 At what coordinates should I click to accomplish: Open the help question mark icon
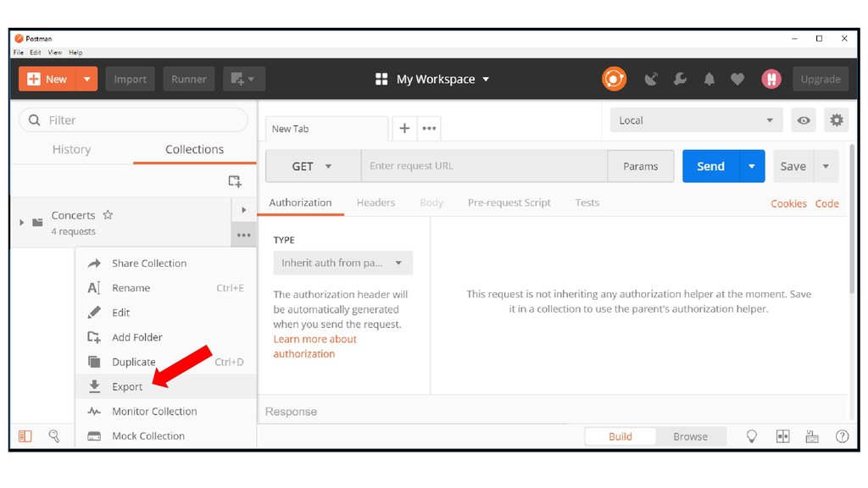coord(842,436)
